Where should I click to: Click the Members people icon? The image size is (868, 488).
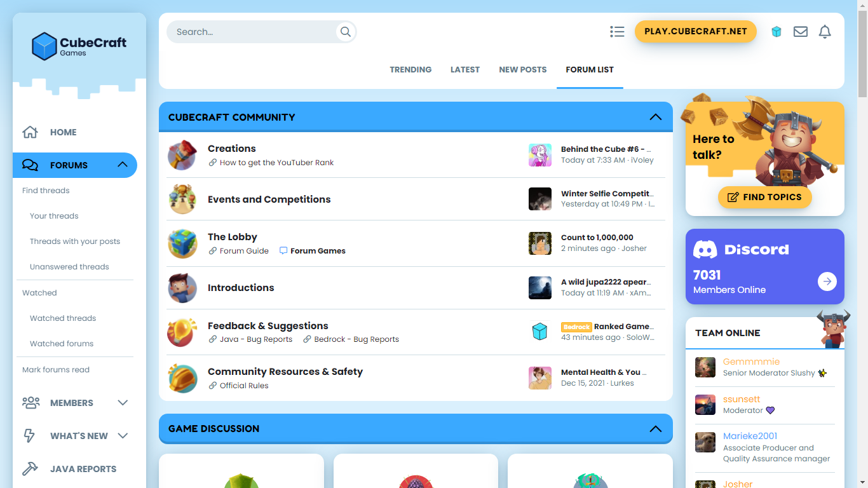click(x=31, y=403)
